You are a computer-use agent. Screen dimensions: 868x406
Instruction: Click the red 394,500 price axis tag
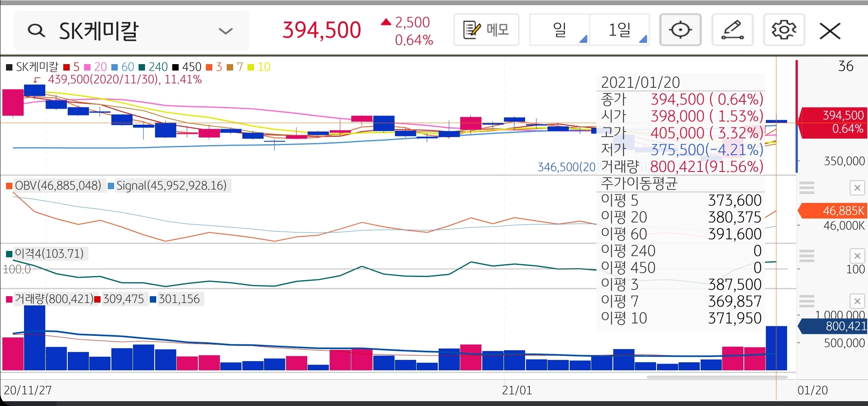click(x=832, y=123)
